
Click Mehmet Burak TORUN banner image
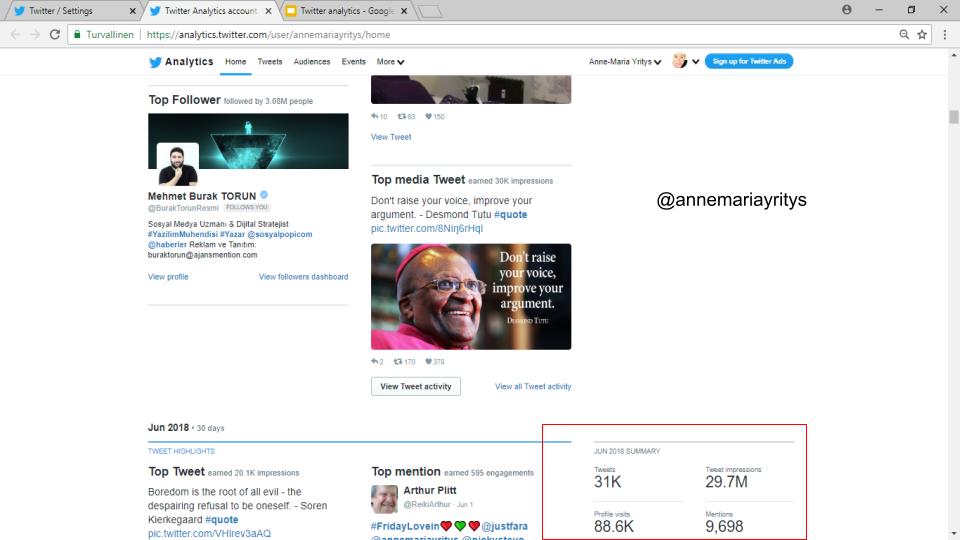point(248,141)
